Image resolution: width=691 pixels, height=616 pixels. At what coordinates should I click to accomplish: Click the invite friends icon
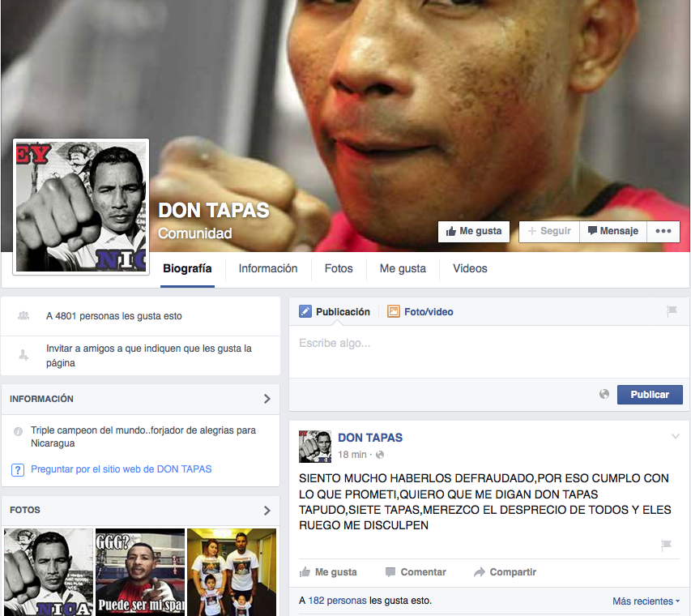pyautogui.click(x=23, y=355)
